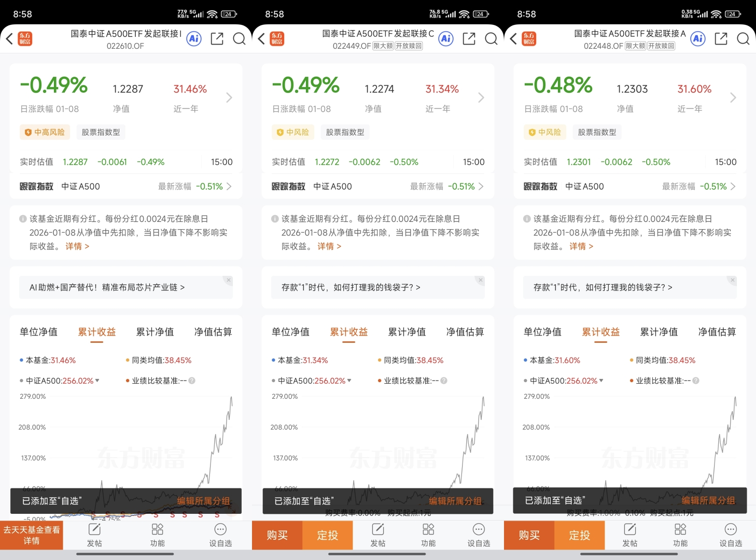
Task: Open dividend 详情 link on 联接I page
Action: point(77,246)
